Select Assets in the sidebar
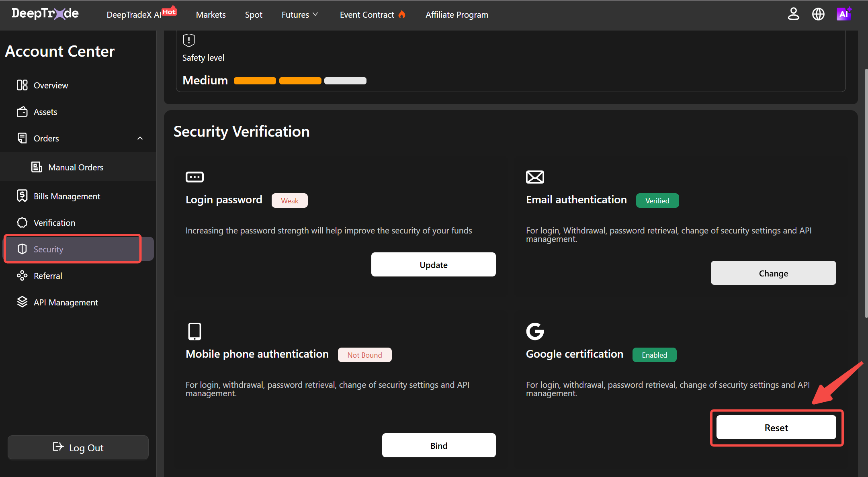Viewport: 868px width, 477px height. click(x=78, y=112)
